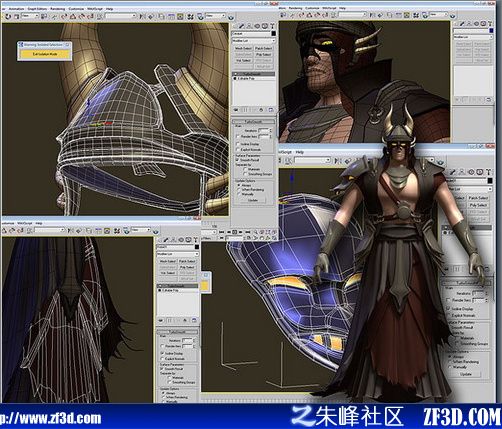Open render type dropdown in face close-up window

(439, 15)
